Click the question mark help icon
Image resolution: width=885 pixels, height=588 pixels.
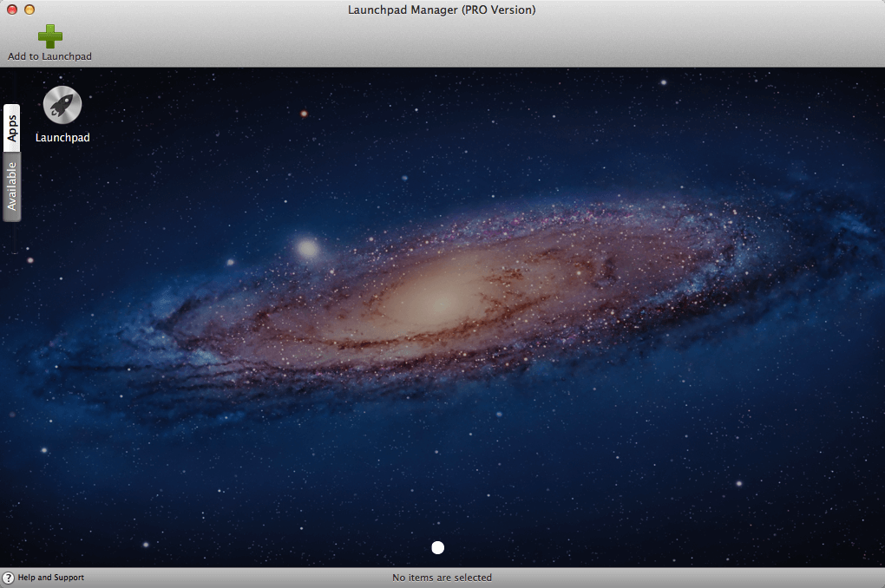coord(9,578)
